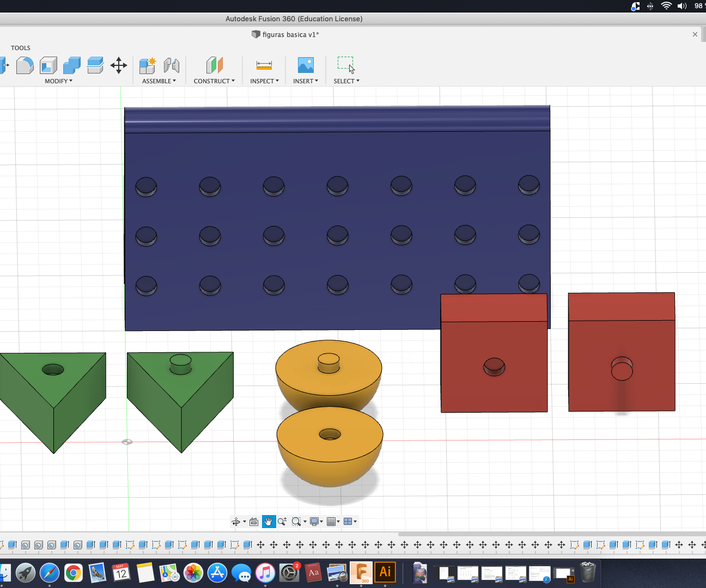Open the Combine tool
The width and height of the screenshot is (706, 588).
[x=72, y=65]
